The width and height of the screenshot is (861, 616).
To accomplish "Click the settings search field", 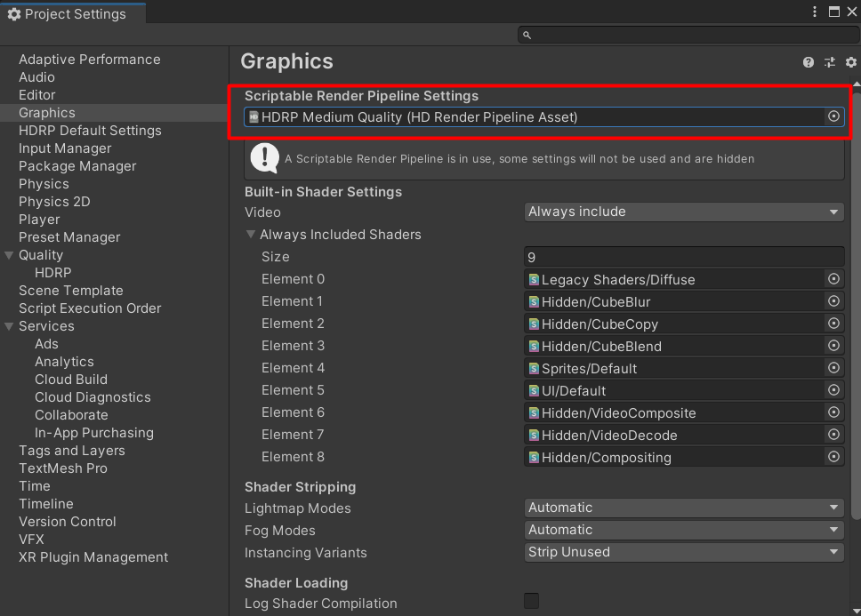I will click(x=688, y=35).
